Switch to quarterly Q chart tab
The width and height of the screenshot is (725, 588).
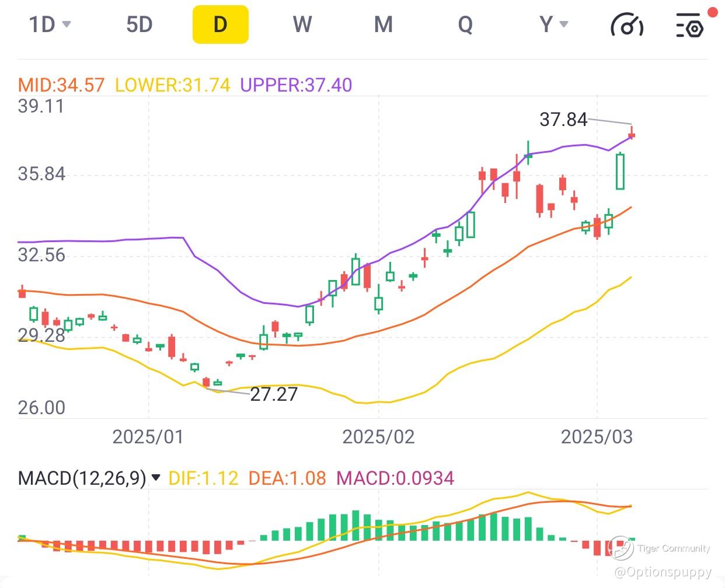click(x=465, y=24)
